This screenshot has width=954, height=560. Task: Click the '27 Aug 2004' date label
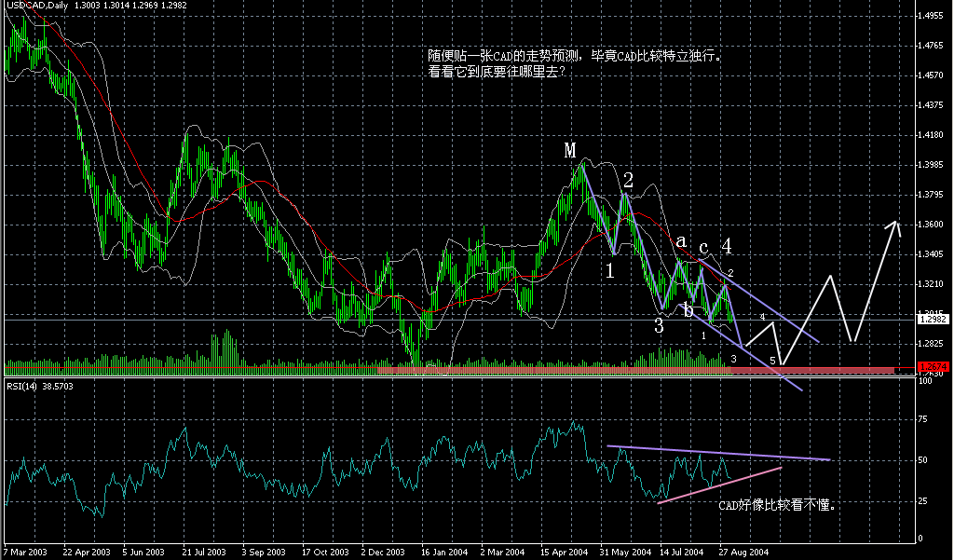point(742,552)
